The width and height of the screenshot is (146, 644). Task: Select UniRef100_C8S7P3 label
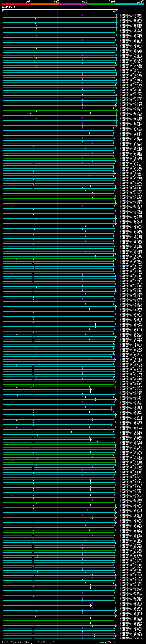pyautogui.click(x=131, y=186)
